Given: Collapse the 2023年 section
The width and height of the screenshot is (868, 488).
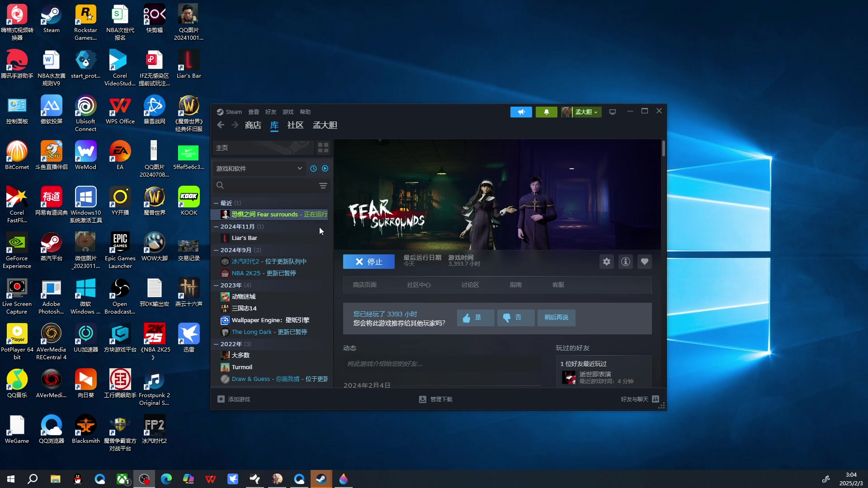Looking at the screenshot, I should (216, 286).
